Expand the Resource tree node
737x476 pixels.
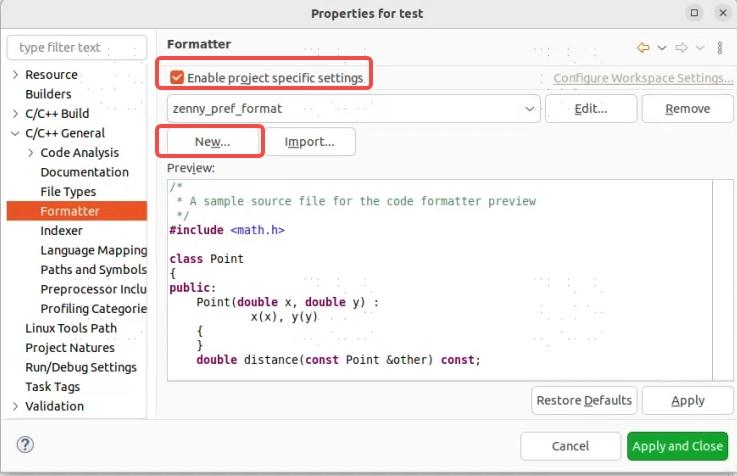click(16, 74)
